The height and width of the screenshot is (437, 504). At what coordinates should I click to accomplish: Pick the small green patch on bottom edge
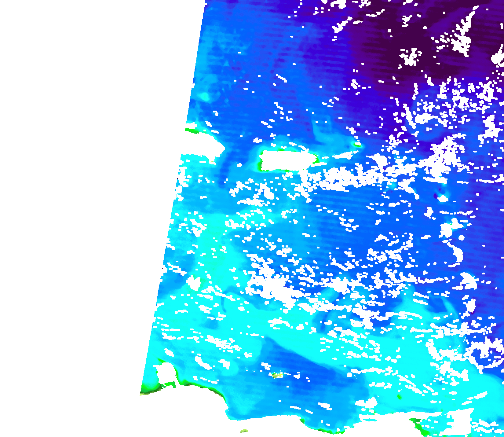pos(244,431)
